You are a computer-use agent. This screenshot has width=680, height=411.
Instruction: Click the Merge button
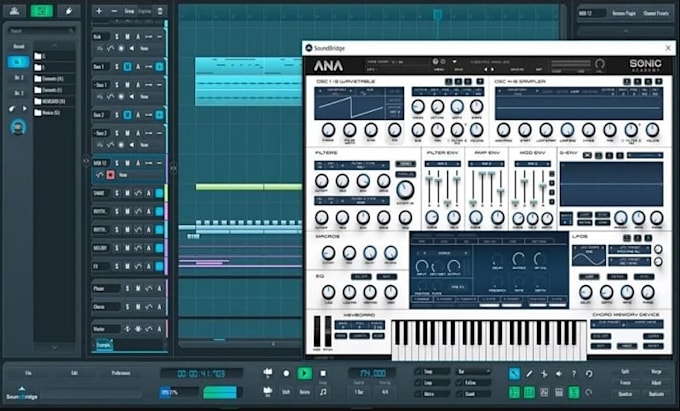pyautogui.click(x=656, y=372)
